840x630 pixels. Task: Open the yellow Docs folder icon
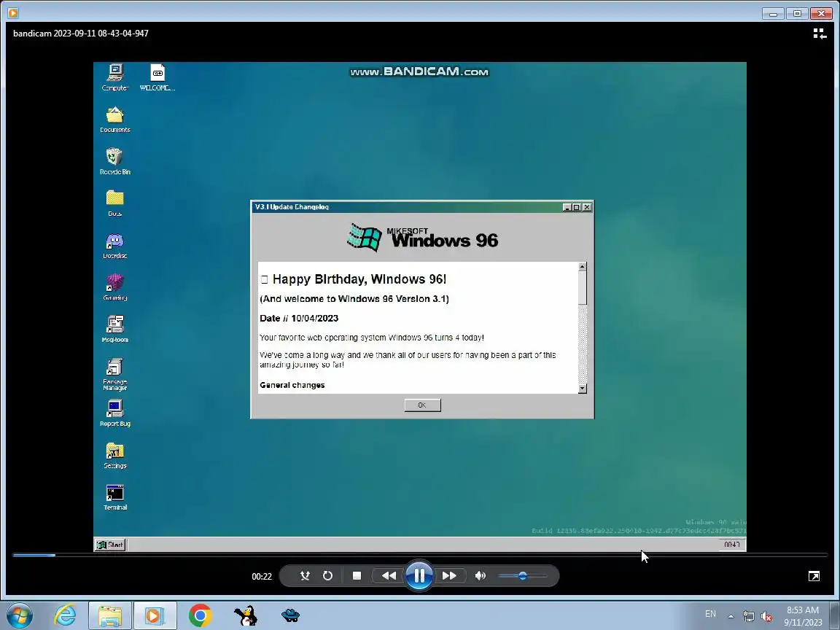pos(115,203)
